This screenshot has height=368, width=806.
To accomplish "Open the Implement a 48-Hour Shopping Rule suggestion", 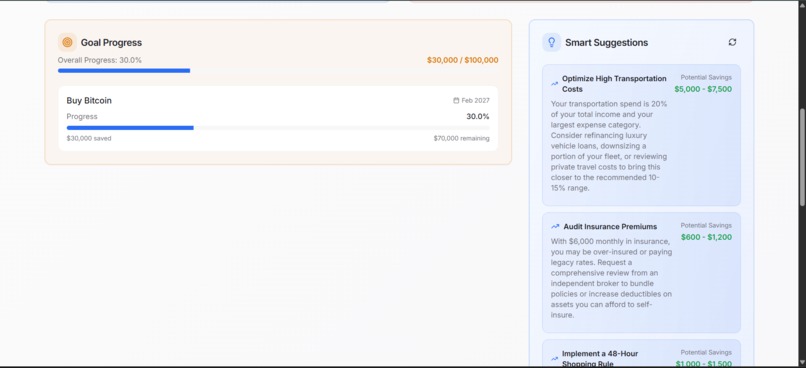I will pos(642,354).
